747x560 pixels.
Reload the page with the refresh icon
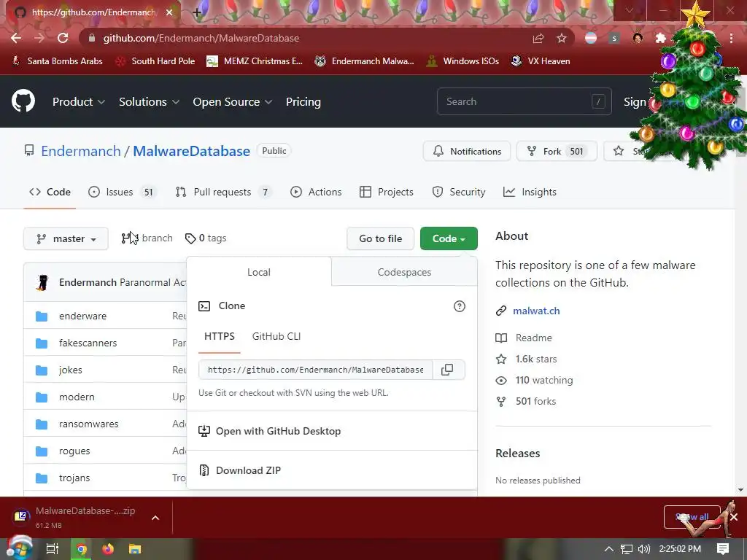pyautogui.click(x=63, y=38)
